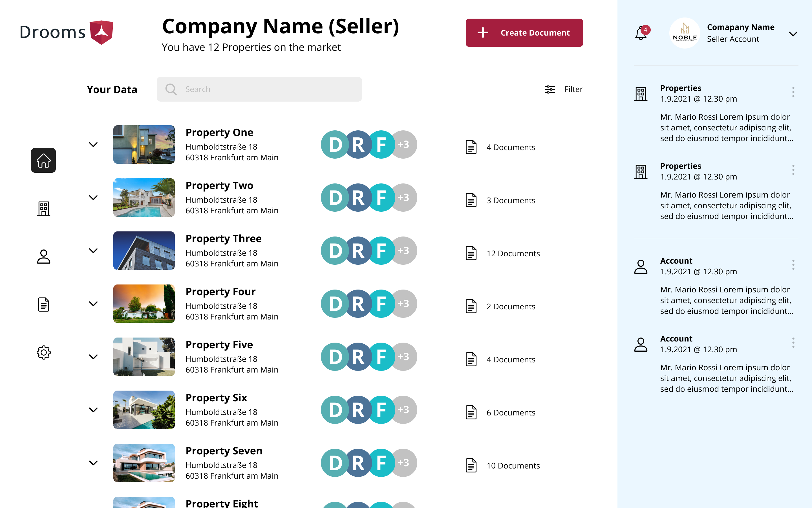This screenshot has height=508, width=812.
Task: Click the building icon of first Properties notification
Action: [641, 94]
